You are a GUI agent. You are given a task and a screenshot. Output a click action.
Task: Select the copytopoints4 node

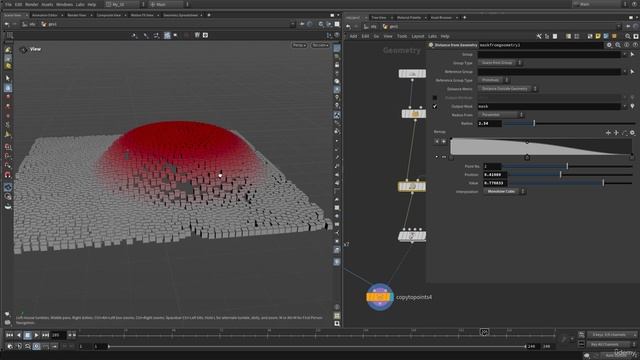(380, 297)
